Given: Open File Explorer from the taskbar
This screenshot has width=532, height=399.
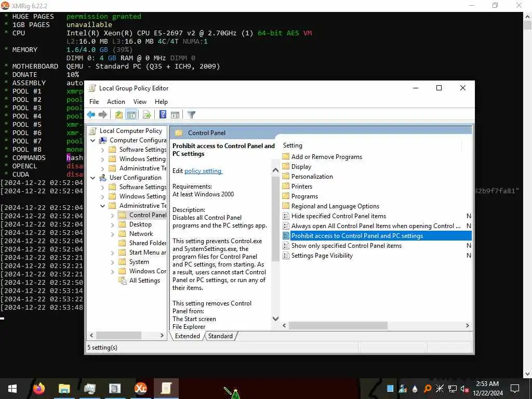Looking at the screenshot, I should pyautogui.click(x=64, y=389).
